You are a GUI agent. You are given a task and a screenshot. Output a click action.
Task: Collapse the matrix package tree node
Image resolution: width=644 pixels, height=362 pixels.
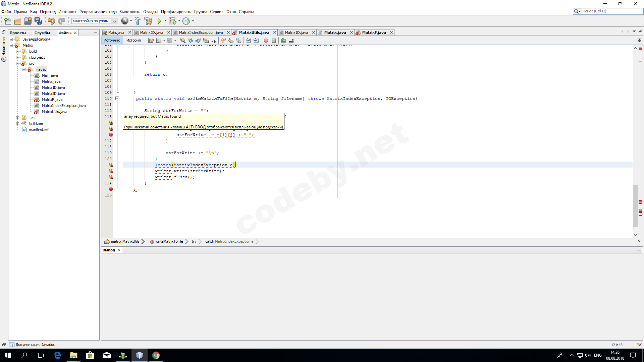[24, 69]
